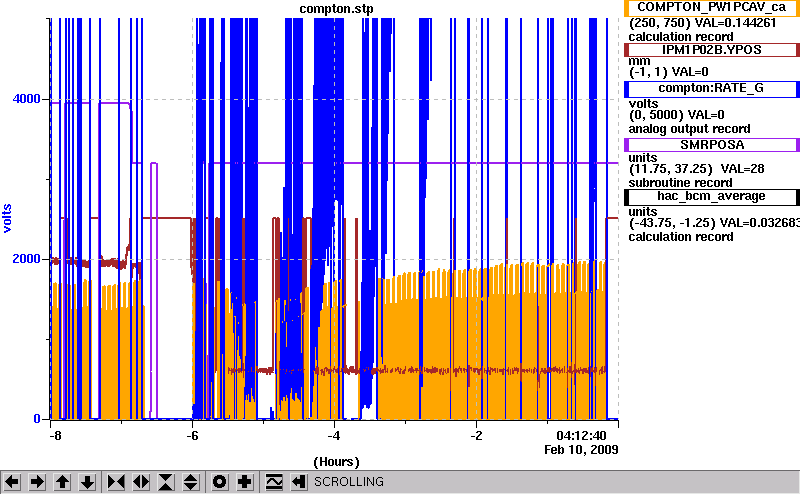Select the IPM1P02B.YPOS curve legend

tap(712, 50)
